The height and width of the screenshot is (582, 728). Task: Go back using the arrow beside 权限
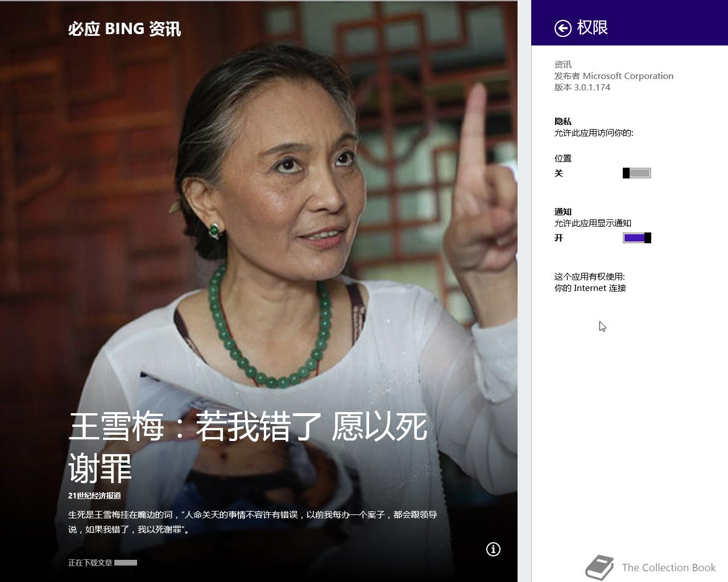pos(562,28)
